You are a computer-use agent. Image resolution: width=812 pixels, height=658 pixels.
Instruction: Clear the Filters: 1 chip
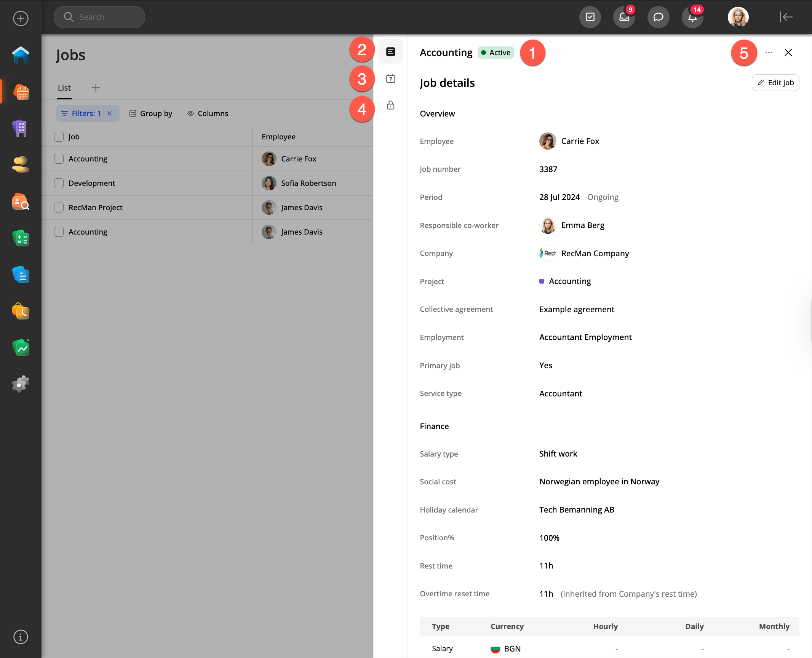(110, 113)
